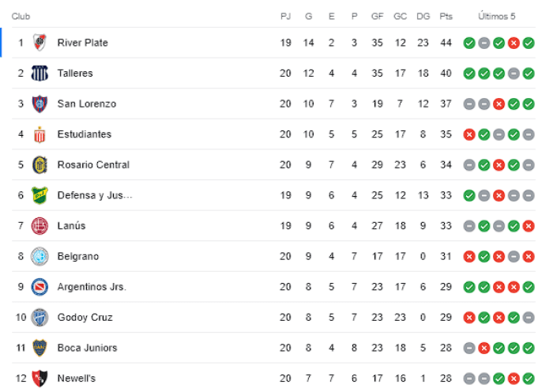Image resolution: width=542 pixels, height=392 pixels.
Task: Click the Newell's club crest
Action: click(40, 379)
